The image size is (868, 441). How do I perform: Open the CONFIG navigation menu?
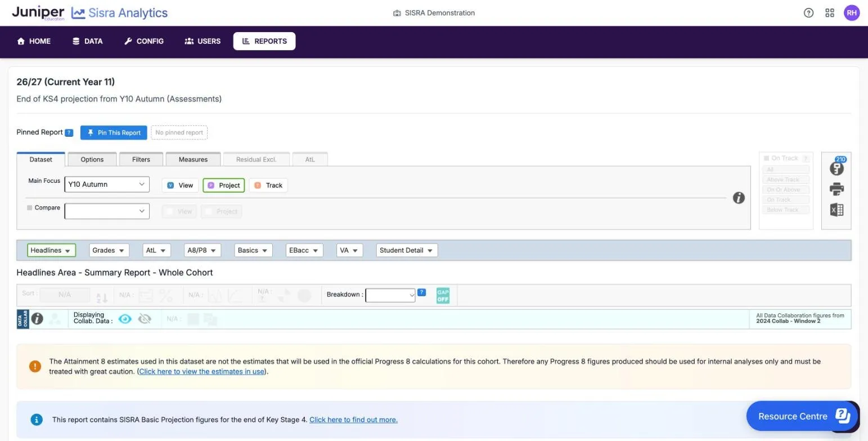pos(144,41)
